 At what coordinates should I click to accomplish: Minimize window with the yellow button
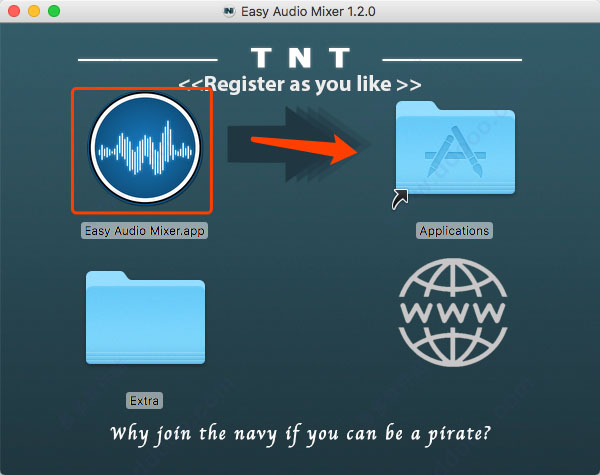34,11
